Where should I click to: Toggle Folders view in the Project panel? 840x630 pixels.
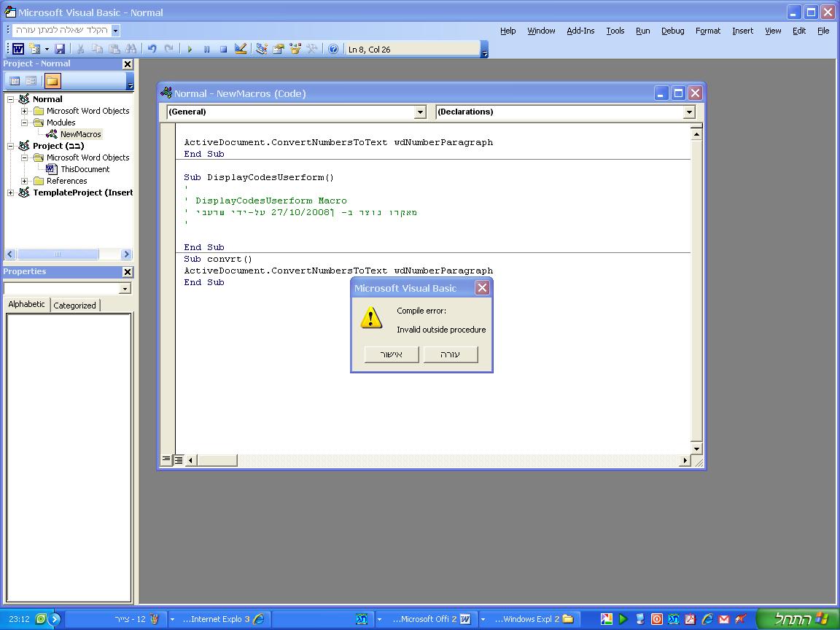[x=52, y=81]
